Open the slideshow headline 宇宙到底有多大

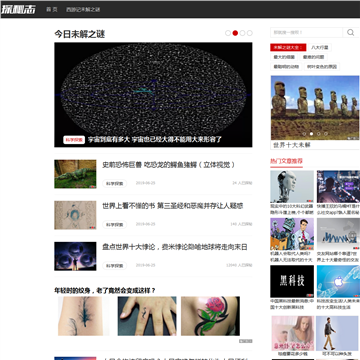(155, 140)
